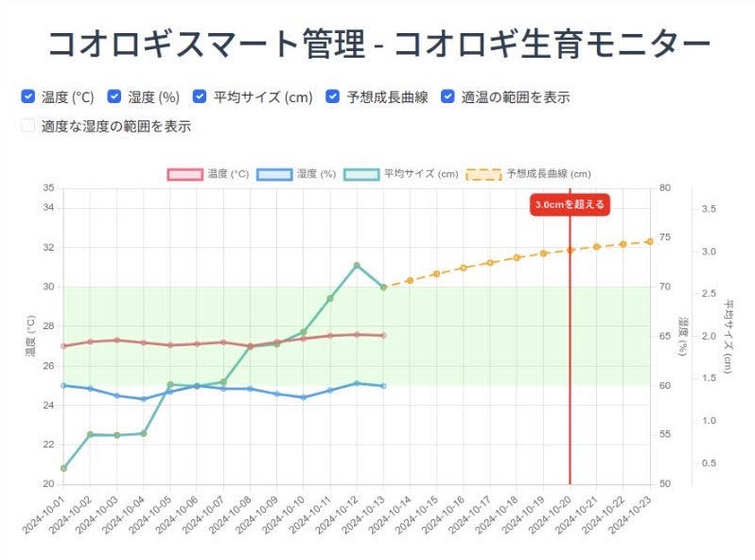Uncheck the 温度 (°C) checkbox
The height and width of the screenshot is (560, 755).
(x=28, y=96)
